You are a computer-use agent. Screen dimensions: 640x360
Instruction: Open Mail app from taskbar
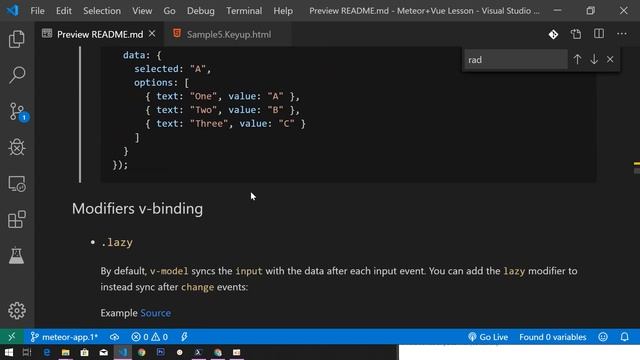[x=104, y=352]
